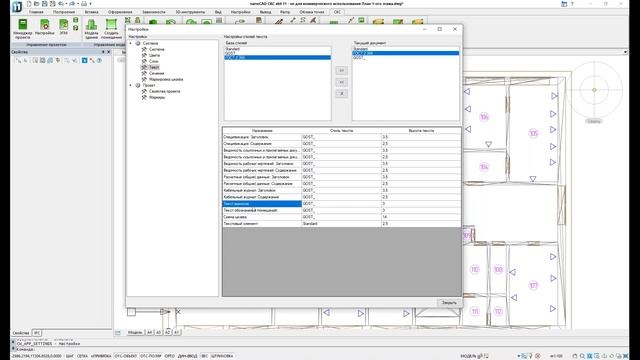The image size is (640, 360).
Task: Select Маркеры item in settings tree
Action: [x=157, y=98]
